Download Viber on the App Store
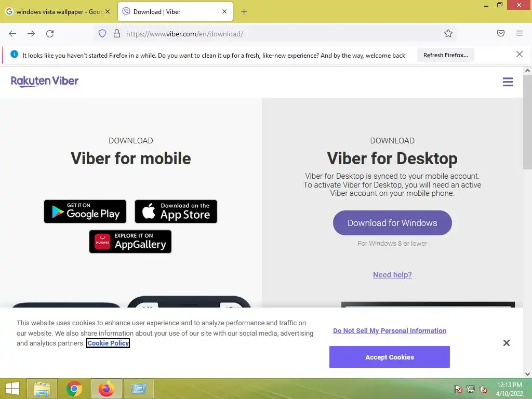 (x=176, y=211)
